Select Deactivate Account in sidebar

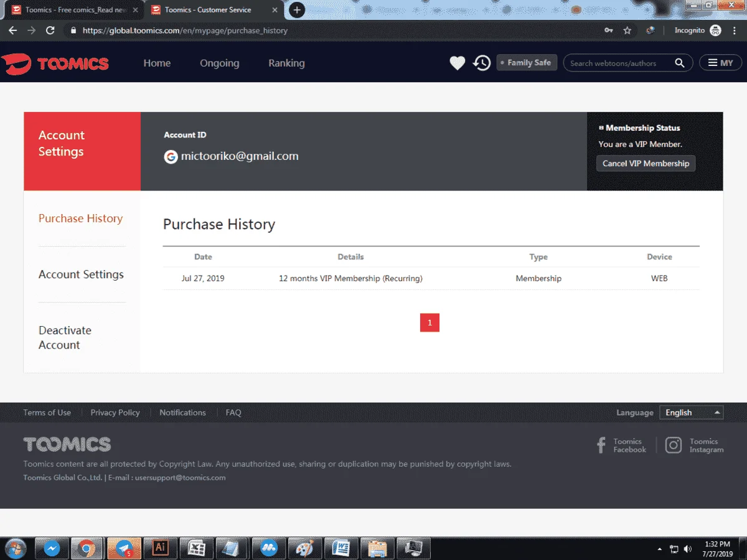65,338
